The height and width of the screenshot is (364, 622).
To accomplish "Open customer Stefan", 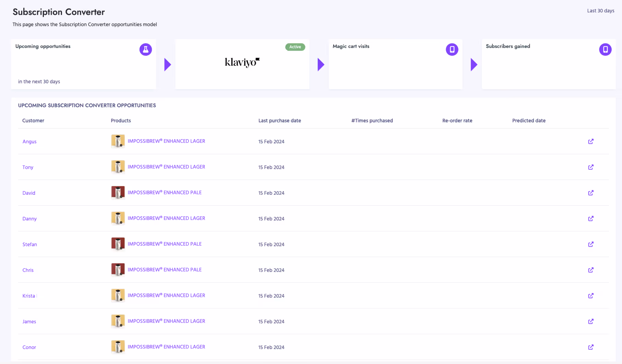I will pos(29,244).
